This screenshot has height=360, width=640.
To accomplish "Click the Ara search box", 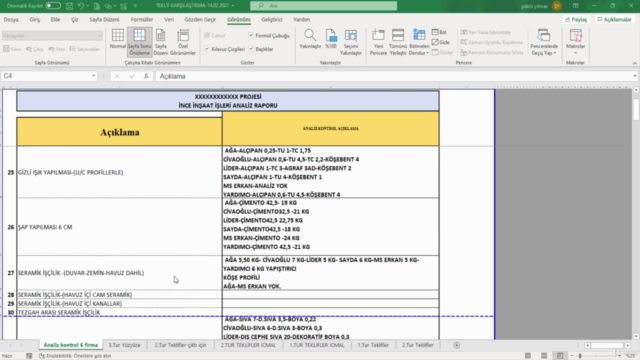I will 323,6.
